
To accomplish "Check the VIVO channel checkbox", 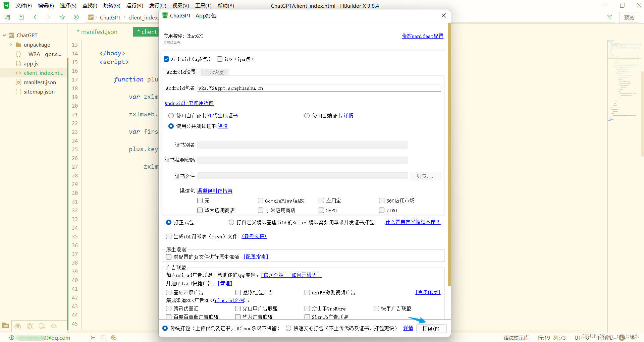I will click(382, 210).
